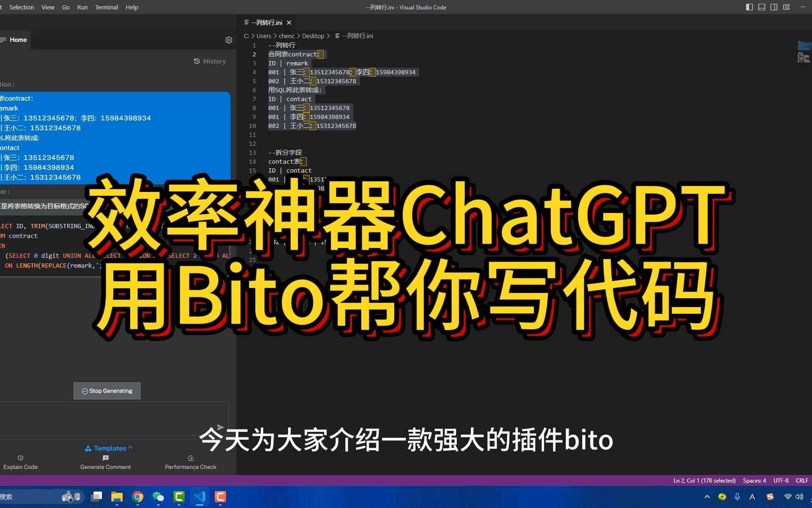Change line endings via CRLF
Viewport: 812px width, 508px height.
[802, 480]
